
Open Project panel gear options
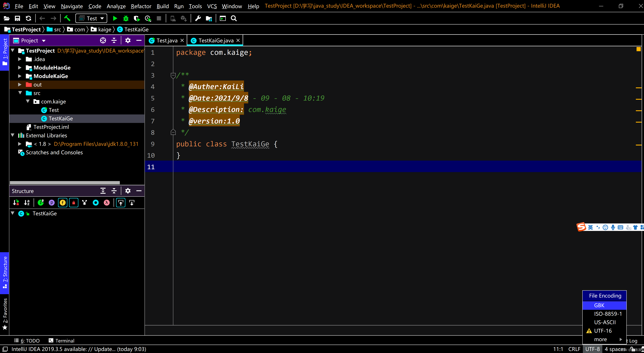coord(128,40)
